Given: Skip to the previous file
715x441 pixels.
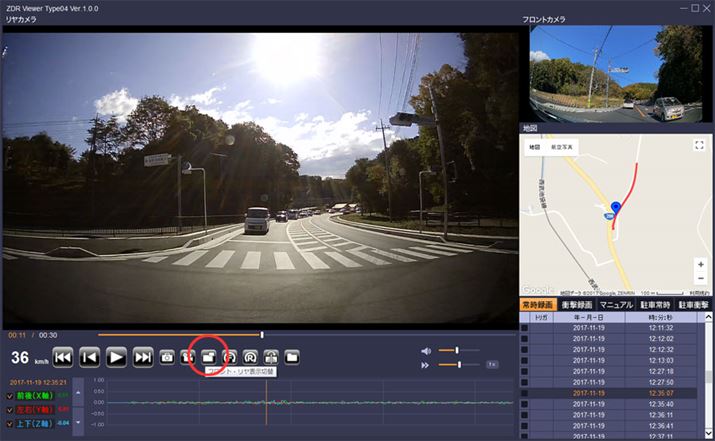Looking at the screenshot, I should [63, 356].
